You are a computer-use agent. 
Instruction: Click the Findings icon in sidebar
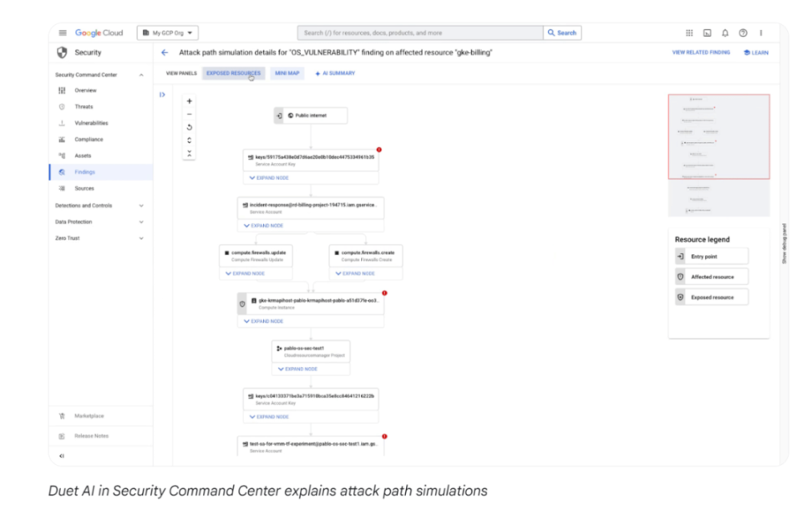point(62,172)
